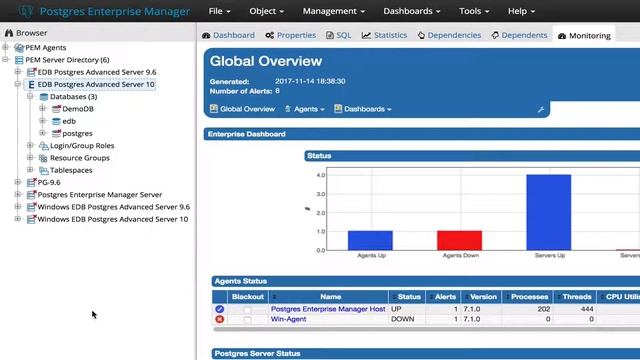This screenshot has width=640, height=360.
Task: Click the Tablespaces folder icon
Action: [x=44, y=170]
